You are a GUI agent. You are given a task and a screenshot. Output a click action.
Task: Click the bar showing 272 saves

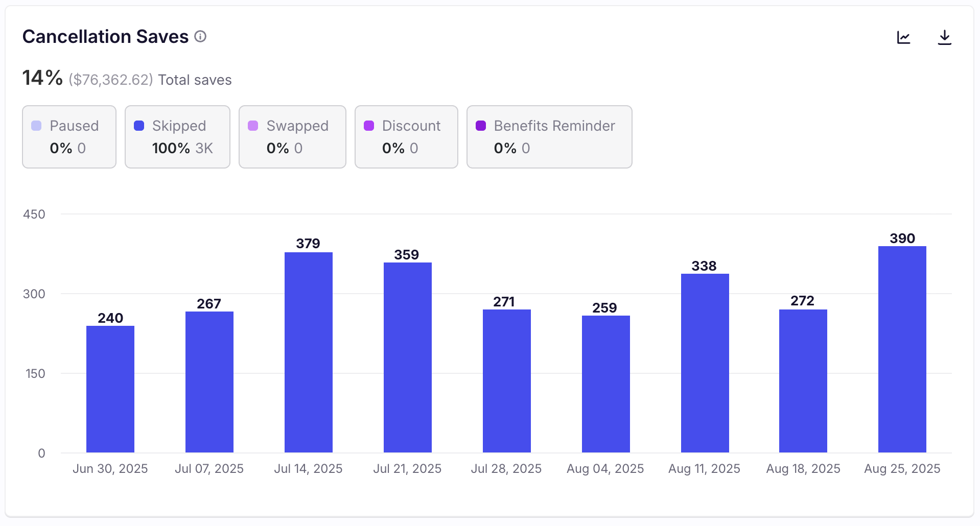click(803, 380)
